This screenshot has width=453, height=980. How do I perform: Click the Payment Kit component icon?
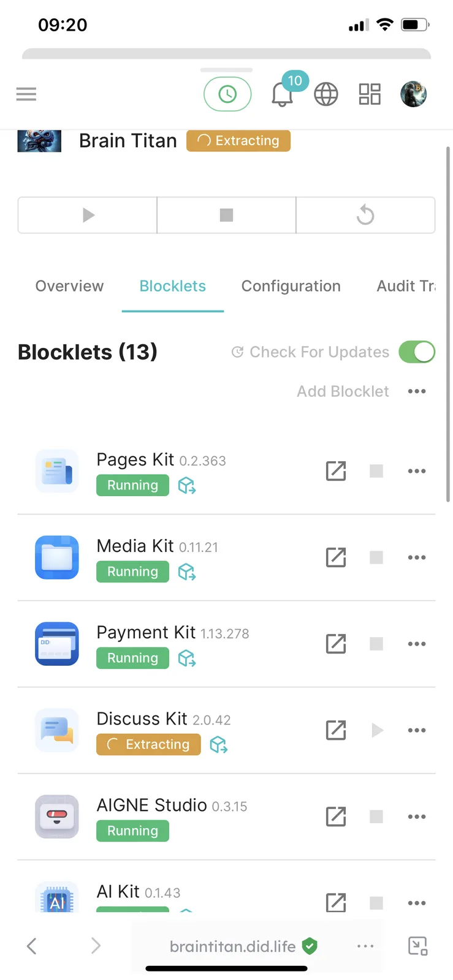point(187,658)
